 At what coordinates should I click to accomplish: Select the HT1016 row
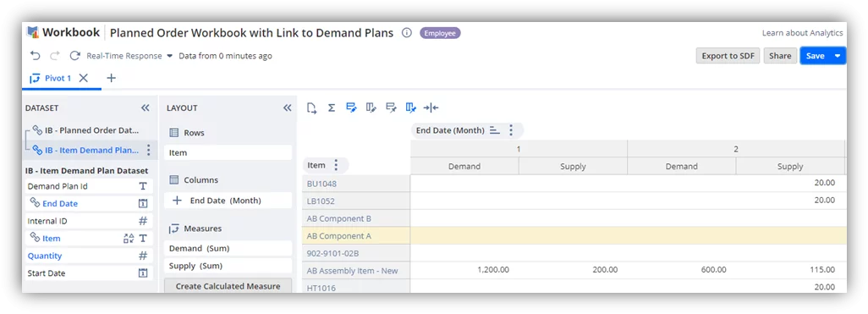tap(356, 287)
